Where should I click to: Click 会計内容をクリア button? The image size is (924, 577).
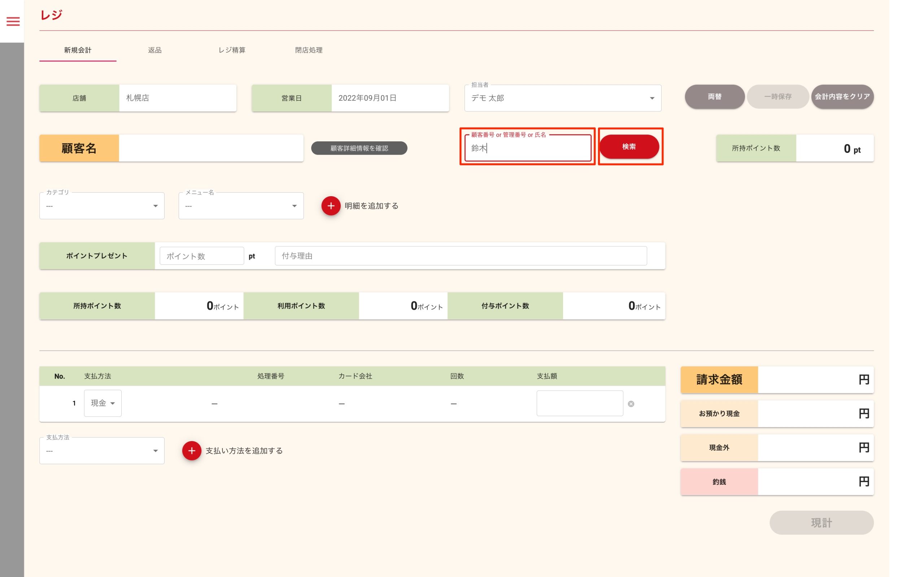(842, 97)
